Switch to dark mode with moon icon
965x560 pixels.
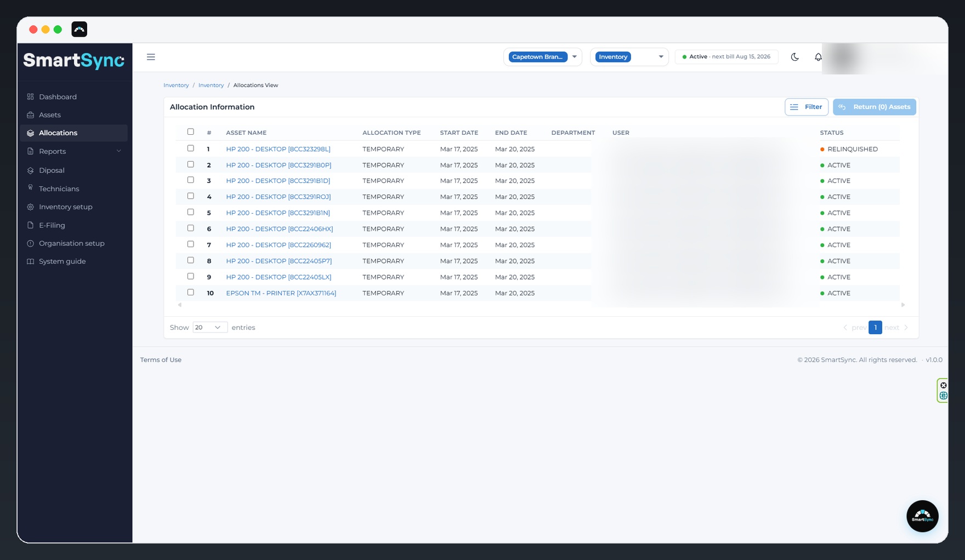pyautogui.click(x=794, y=57)
